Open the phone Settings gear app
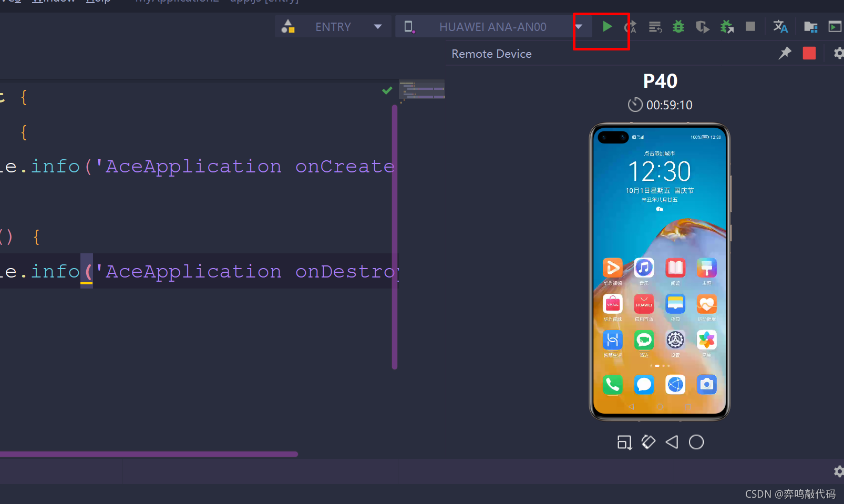The width and height of the screenshot is (844, 504). tap(675, 340)
